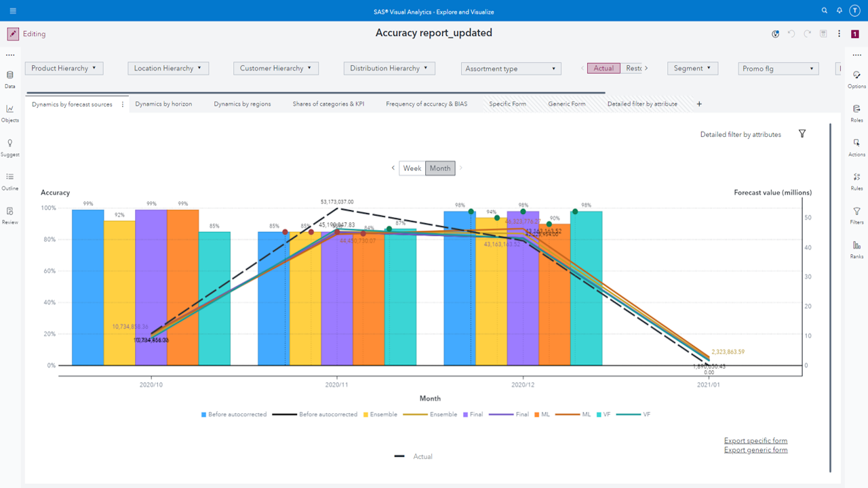The height and width of the screenshot is (488, 868).
Task: Switch to Dynamics by regions tab
Action: (242, 104)
